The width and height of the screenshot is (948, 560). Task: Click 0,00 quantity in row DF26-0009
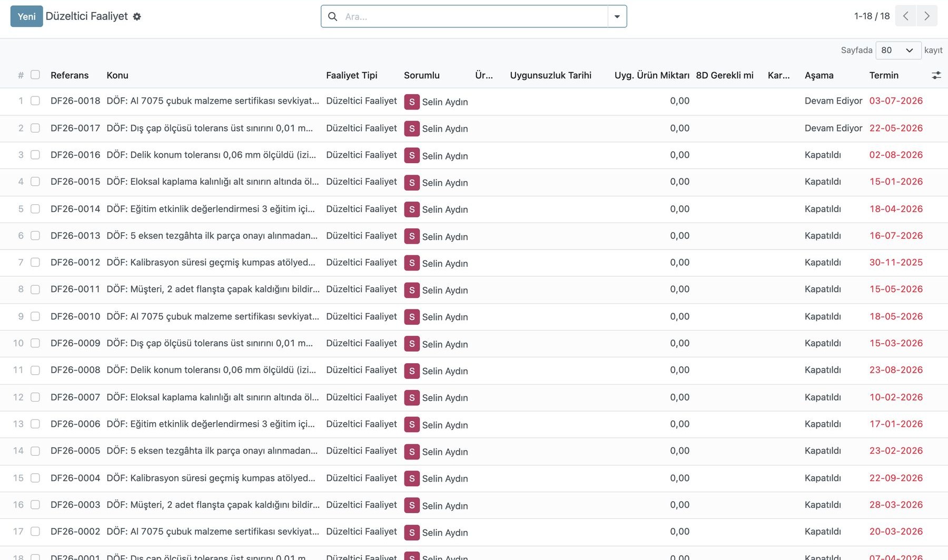(679, 343)
